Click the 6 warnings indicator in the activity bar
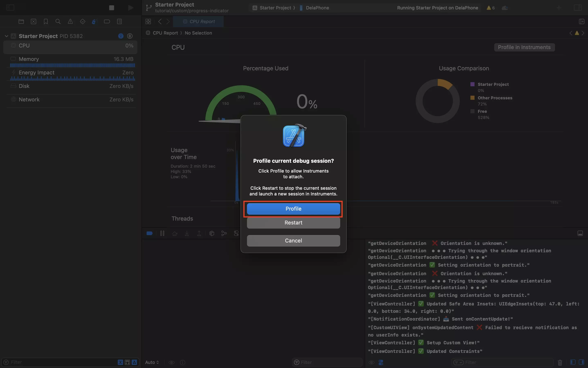 490,8
